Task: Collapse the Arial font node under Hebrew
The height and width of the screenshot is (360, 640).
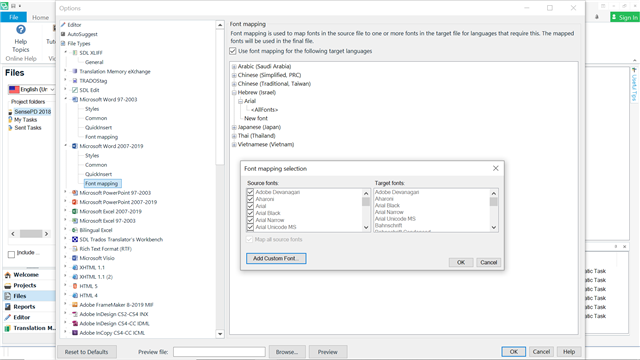Action: tap(241, 101)
